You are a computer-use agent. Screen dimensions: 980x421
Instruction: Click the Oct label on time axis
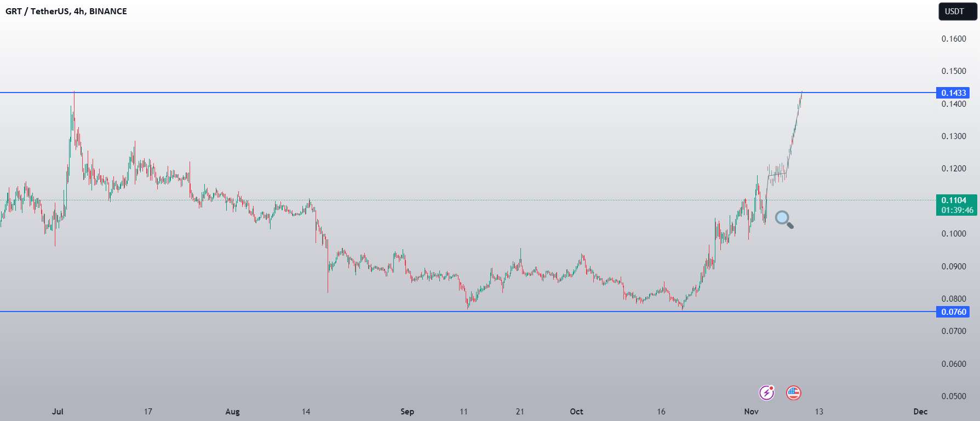[x=576, y=412]
